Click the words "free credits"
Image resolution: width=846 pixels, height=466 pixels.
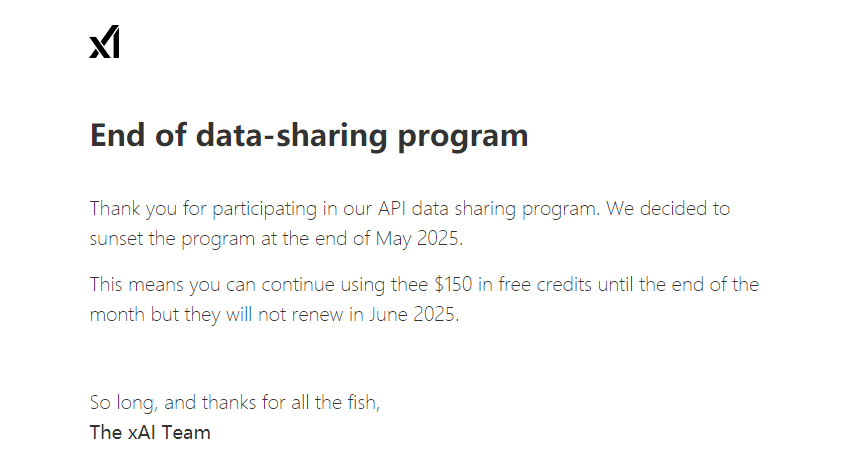pyautogui.click(x=545, y=284)
